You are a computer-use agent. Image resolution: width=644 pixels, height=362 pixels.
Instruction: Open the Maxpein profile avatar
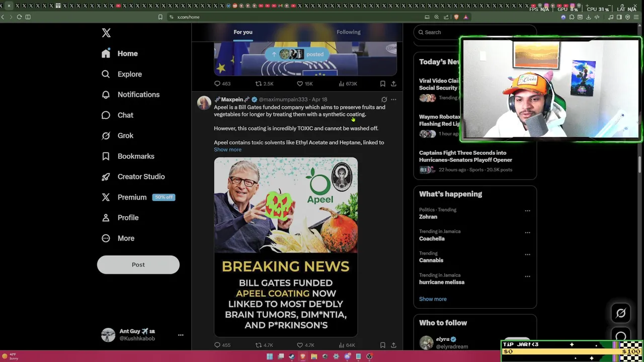(204, 103)
